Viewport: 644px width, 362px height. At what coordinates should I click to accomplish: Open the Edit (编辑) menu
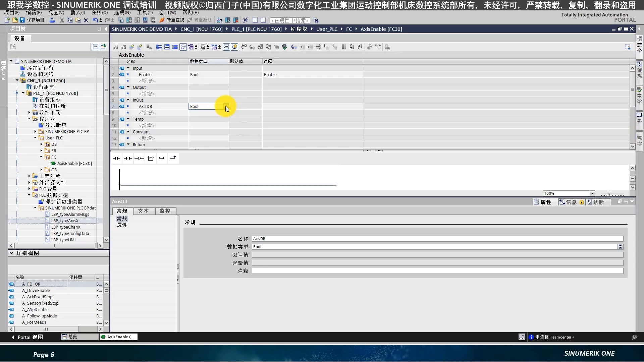click(x=34, y=12)
